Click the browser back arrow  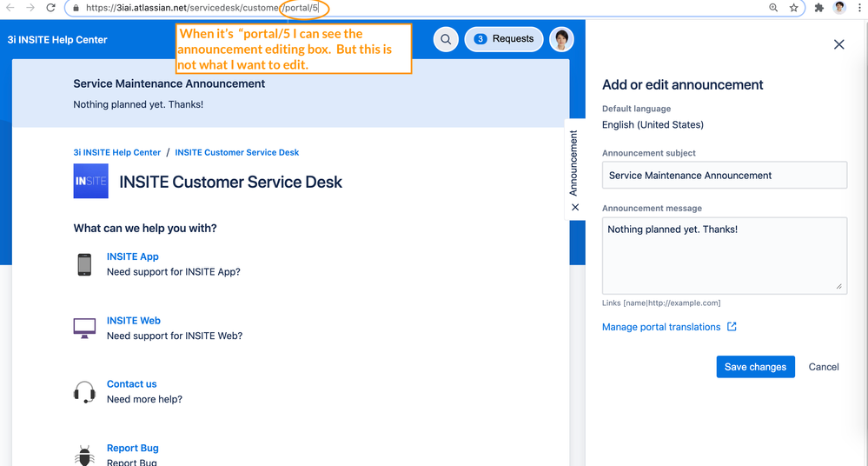10,8
